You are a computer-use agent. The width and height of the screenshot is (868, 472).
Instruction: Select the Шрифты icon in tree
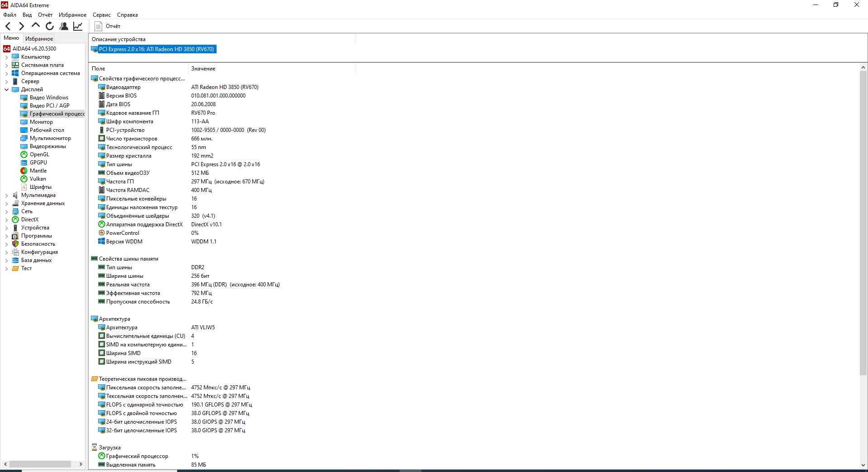[24, 187]
